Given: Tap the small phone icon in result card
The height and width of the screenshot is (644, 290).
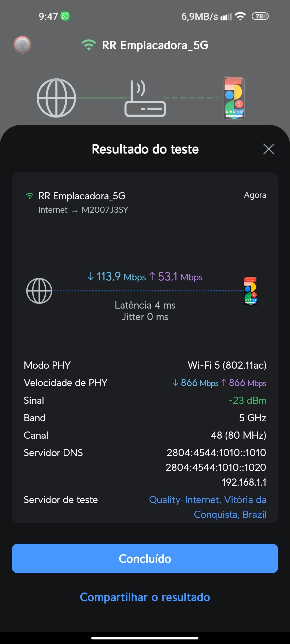Looking at the screenshot, I should [251, 291].
